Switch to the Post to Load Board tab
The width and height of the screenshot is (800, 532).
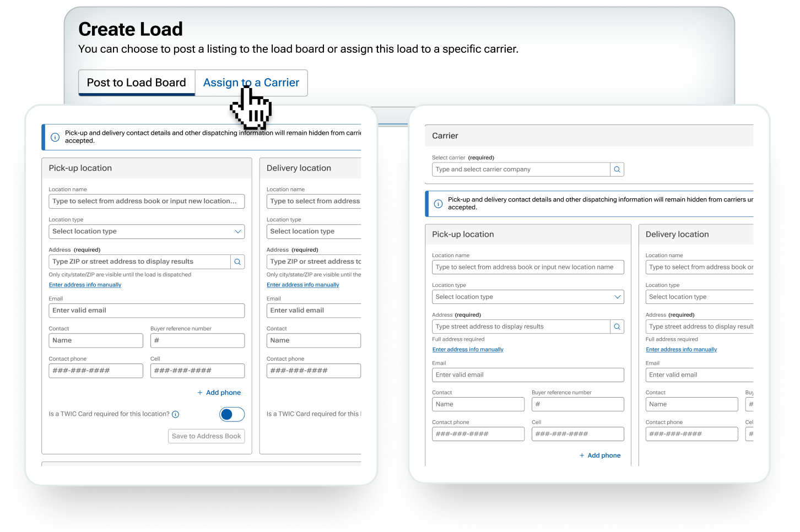pyautogui.click(x=137, y=83)
